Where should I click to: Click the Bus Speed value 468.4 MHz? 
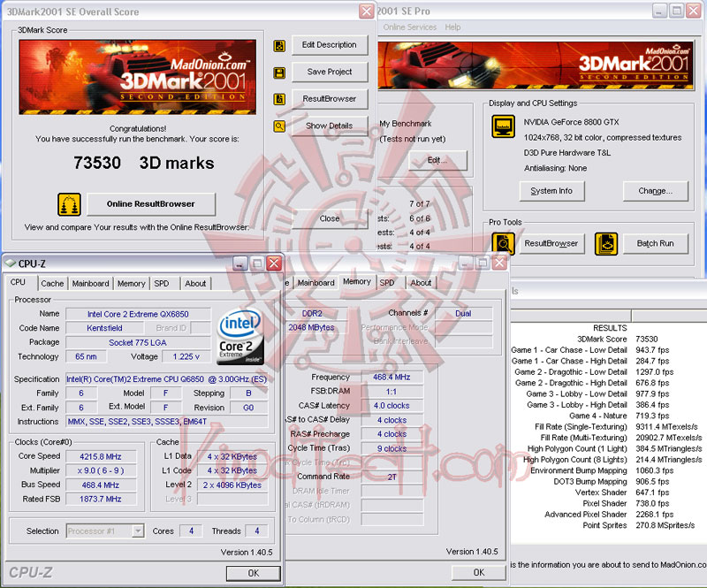101,485
